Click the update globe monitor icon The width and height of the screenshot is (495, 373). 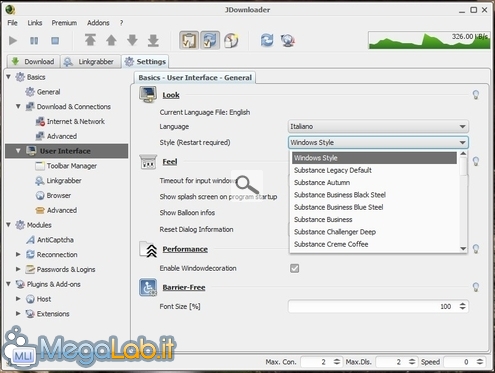(x=288, y=40)
